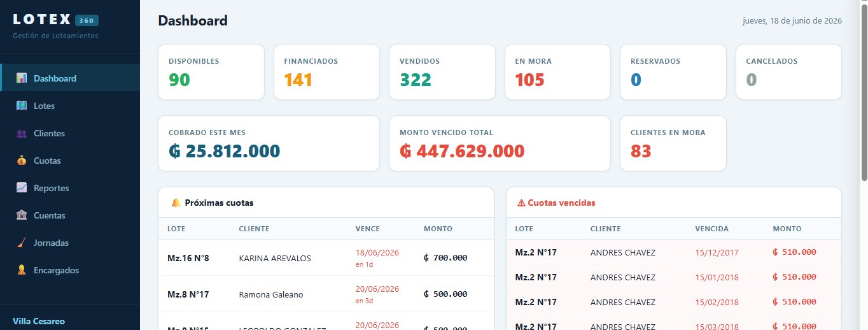This screenshot has width=868, height=330.
Task: Open the Encargados section
Action: [70, 270]
